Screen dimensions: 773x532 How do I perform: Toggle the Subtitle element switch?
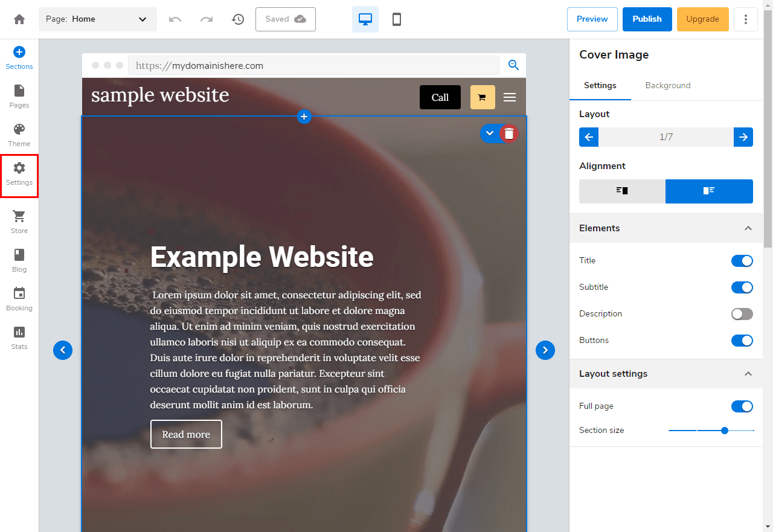point(742,287)
